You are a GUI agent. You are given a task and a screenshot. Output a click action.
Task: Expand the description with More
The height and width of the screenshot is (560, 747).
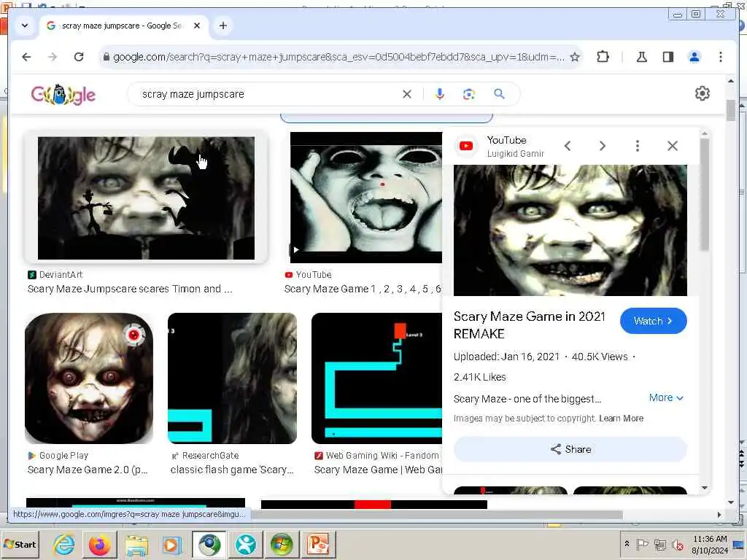666,397
